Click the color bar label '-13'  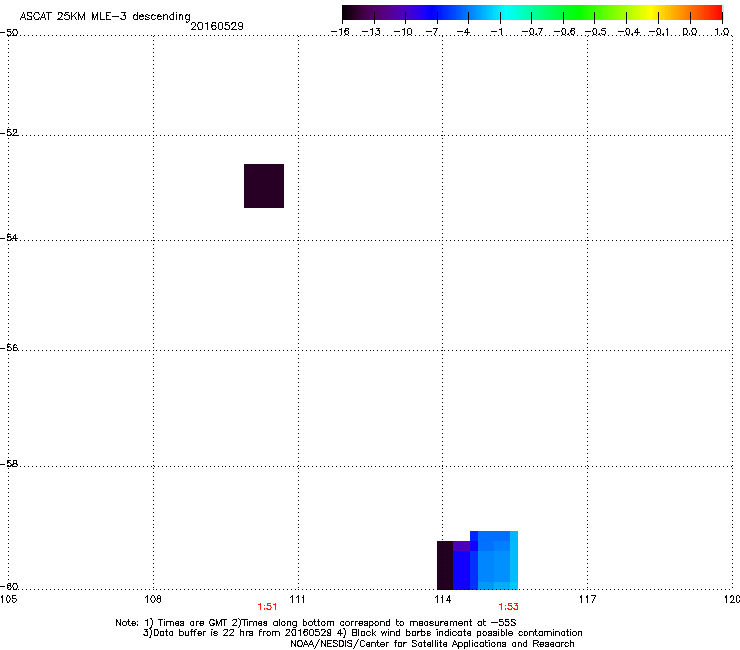[371, 32]
